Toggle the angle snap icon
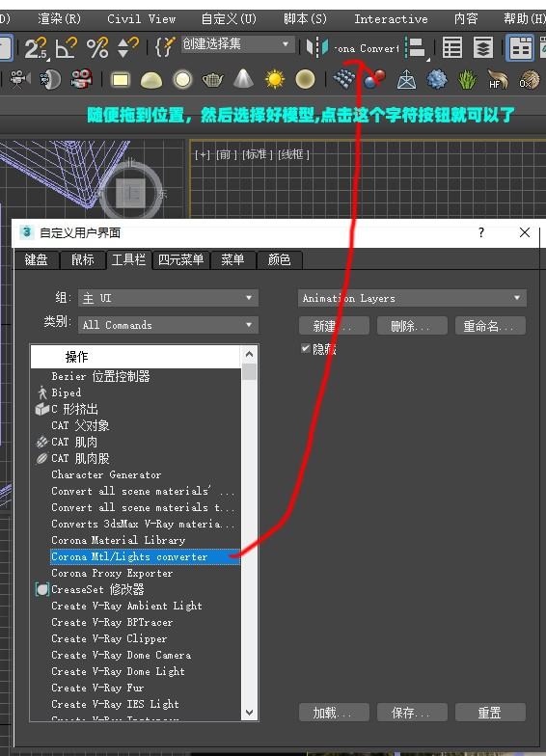This screenshot has height=756, width=546. tap(66, 48)
